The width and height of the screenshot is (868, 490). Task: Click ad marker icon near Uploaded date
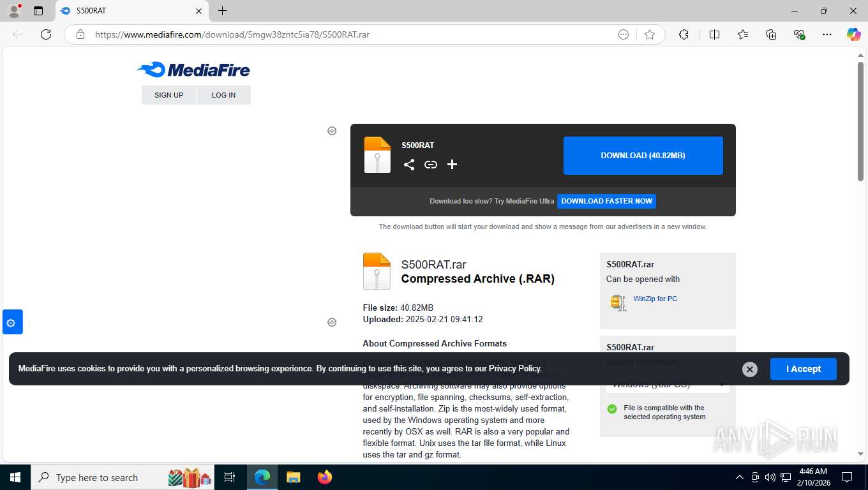click(x=332, y=322)
